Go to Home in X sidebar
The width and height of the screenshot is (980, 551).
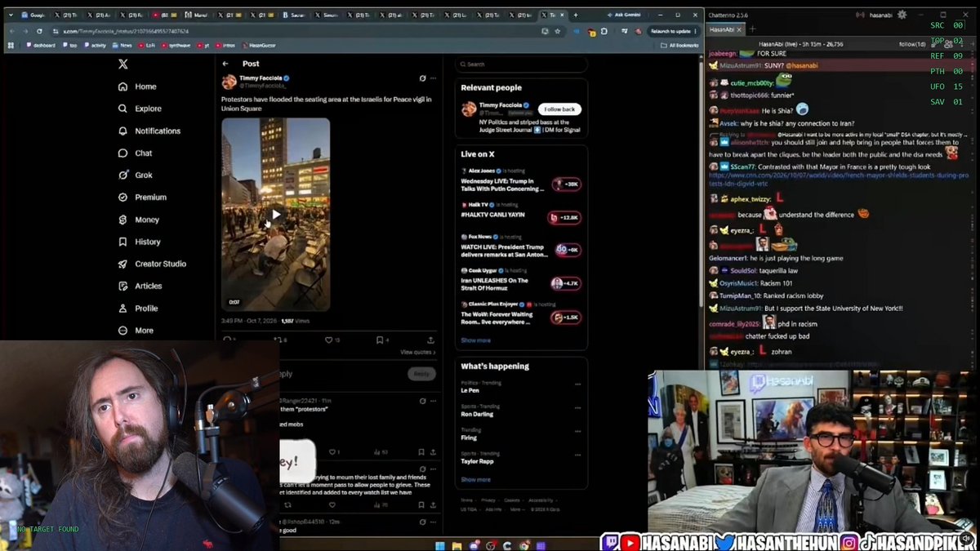click(137, 87)
